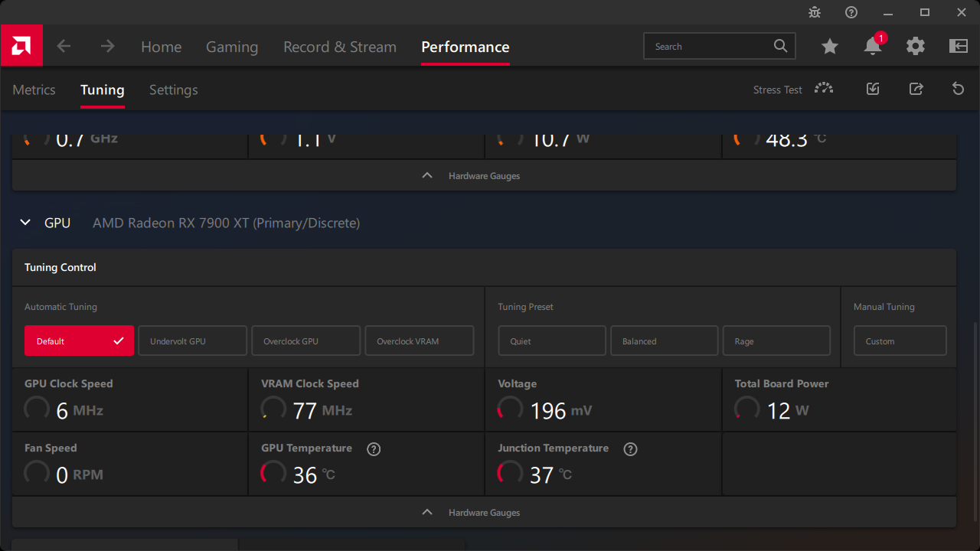Open the help question mark icon
980x551 pixels.
tap(851, 12)
